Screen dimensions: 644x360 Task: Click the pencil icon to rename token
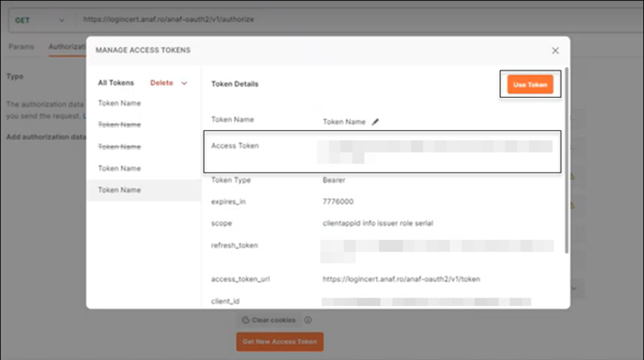tap(375, 122)
